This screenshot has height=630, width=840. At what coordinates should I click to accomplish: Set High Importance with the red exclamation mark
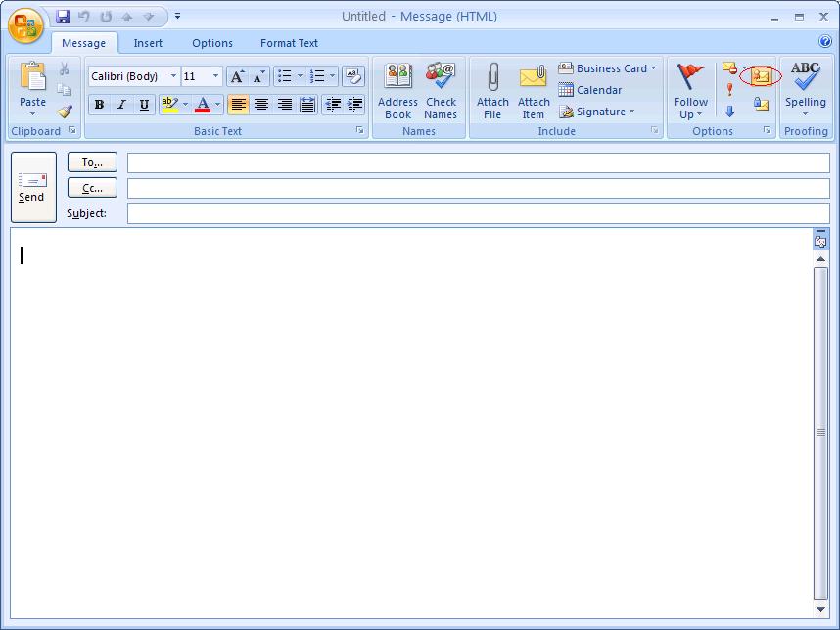pyautogui.click(x=729, y=90)
